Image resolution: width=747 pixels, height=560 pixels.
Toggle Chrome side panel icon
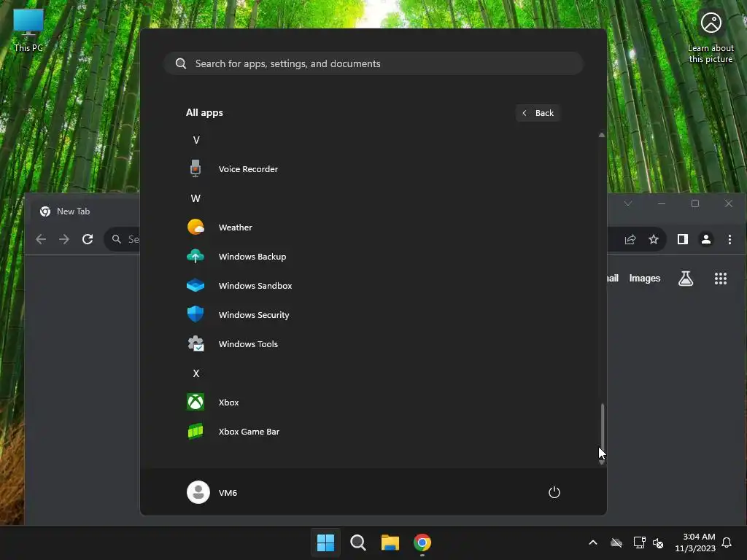pyautogui.click(x=683, y=239)
